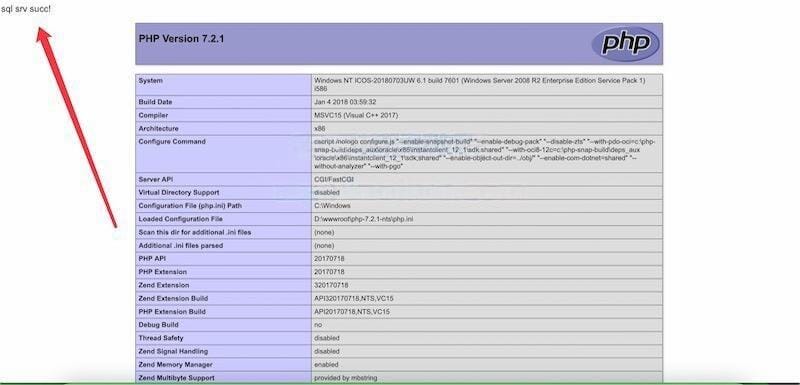This screenshot has height=385, width=800.
Task: Select the 'CGI/FastCGI' value
Action: pyautogui.click(x=334, y=179)
